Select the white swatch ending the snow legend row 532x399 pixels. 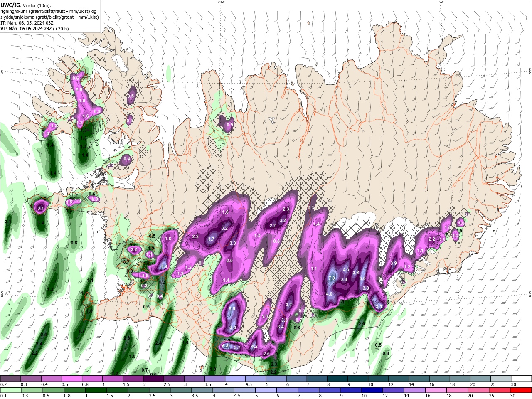pyautogui.click(x=521, y=378)
